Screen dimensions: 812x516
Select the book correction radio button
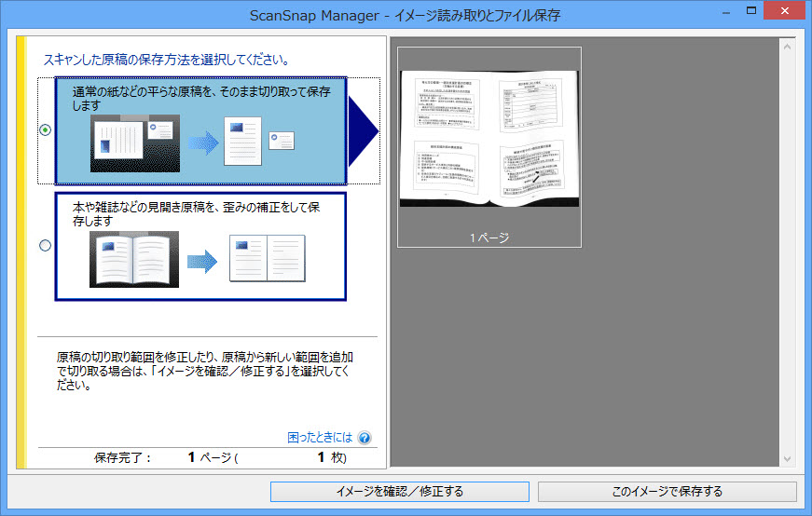(46, 245)
